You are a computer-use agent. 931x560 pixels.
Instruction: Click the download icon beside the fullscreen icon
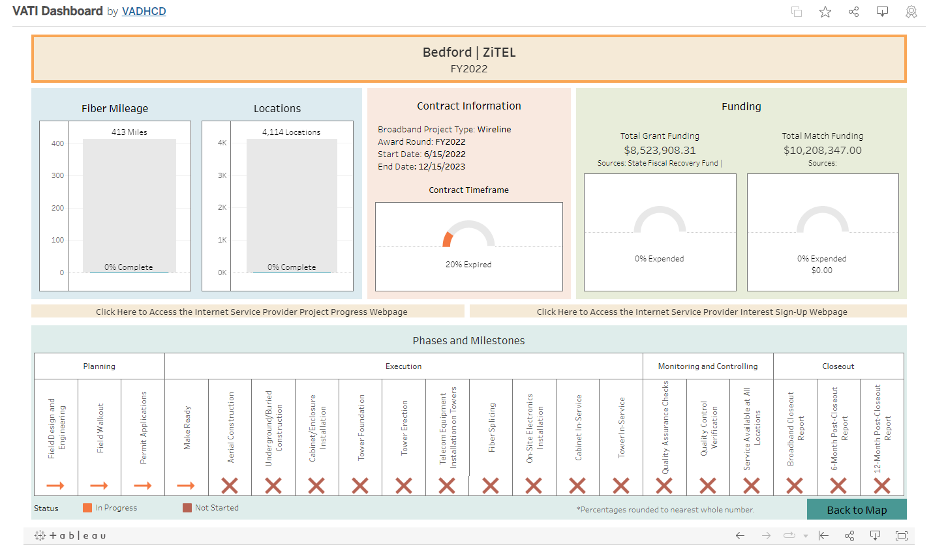tap(876, 535)
